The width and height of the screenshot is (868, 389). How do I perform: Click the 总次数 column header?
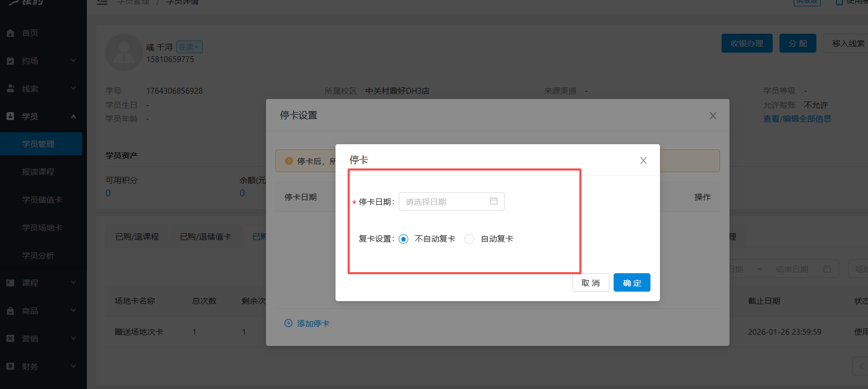coord(204,301)
